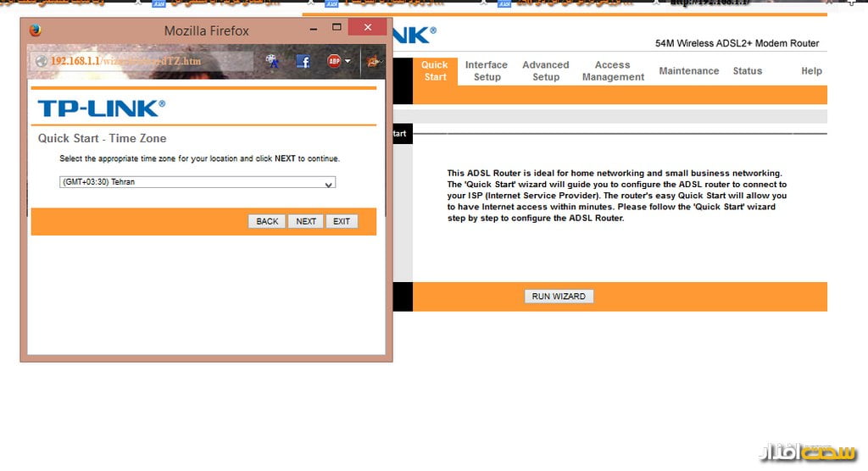Click the Firefox logo in the title bar
The width and height of the screenshot is (868, 471).
coord(35,30)
